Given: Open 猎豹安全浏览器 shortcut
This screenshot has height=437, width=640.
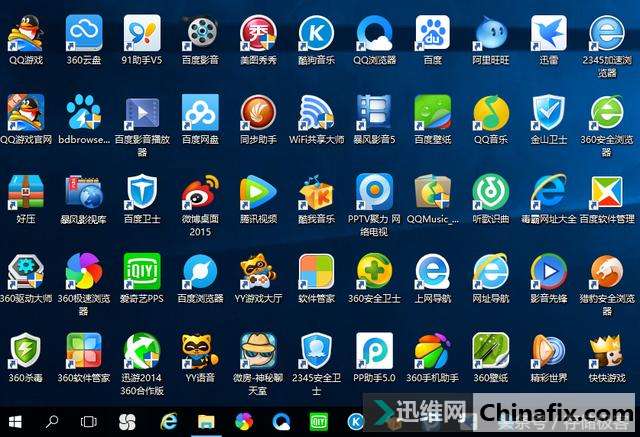Looking at the screenshot, I should (x=607, y=271).
